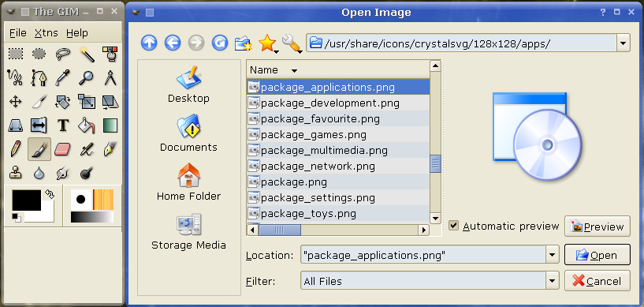Select the Select By Color tool
644x307 pixels.
(x=110, y=54)
